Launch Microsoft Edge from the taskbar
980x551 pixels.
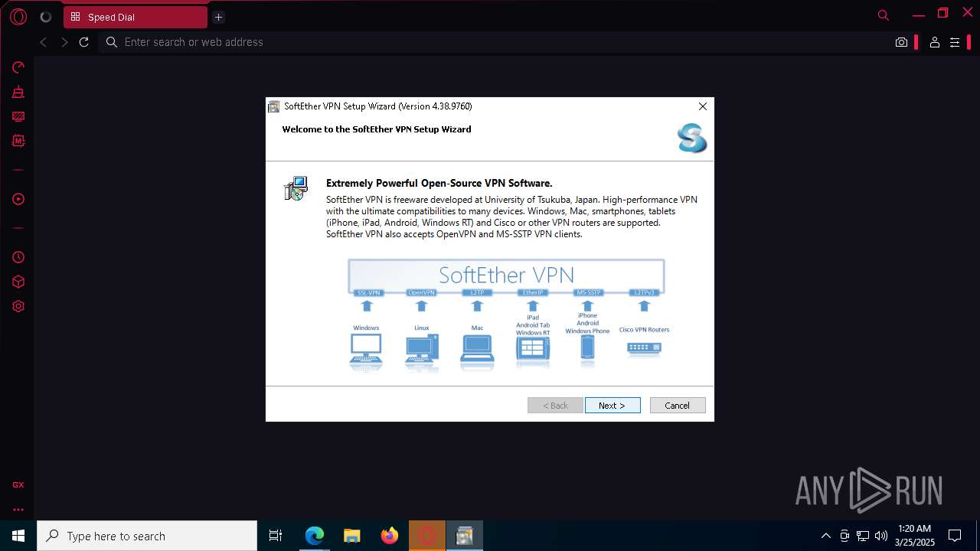coord(315,536)
